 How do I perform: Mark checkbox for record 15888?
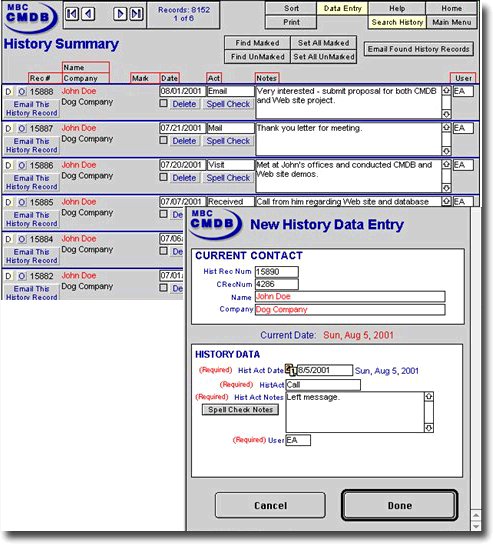point(163,103)
